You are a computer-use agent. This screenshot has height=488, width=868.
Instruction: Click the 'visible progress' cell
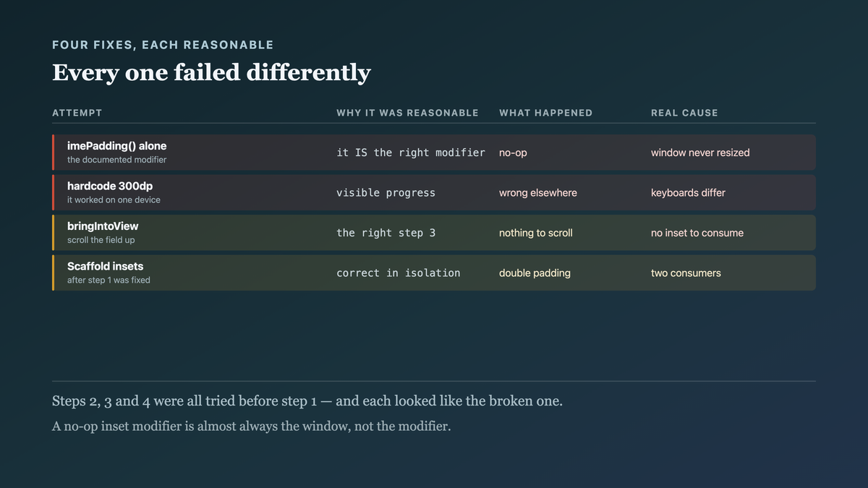coord(386,193)
